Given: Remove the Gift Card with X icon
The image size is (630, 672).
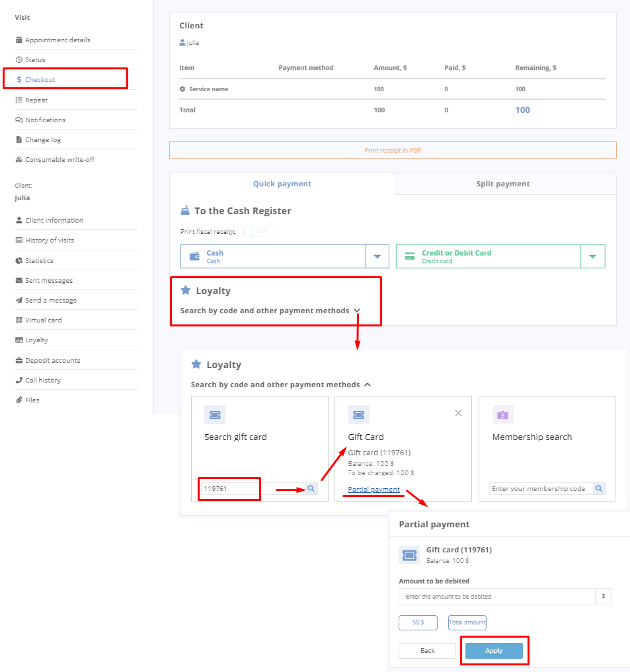Looking at the screenshot, I should pos(458,413).
